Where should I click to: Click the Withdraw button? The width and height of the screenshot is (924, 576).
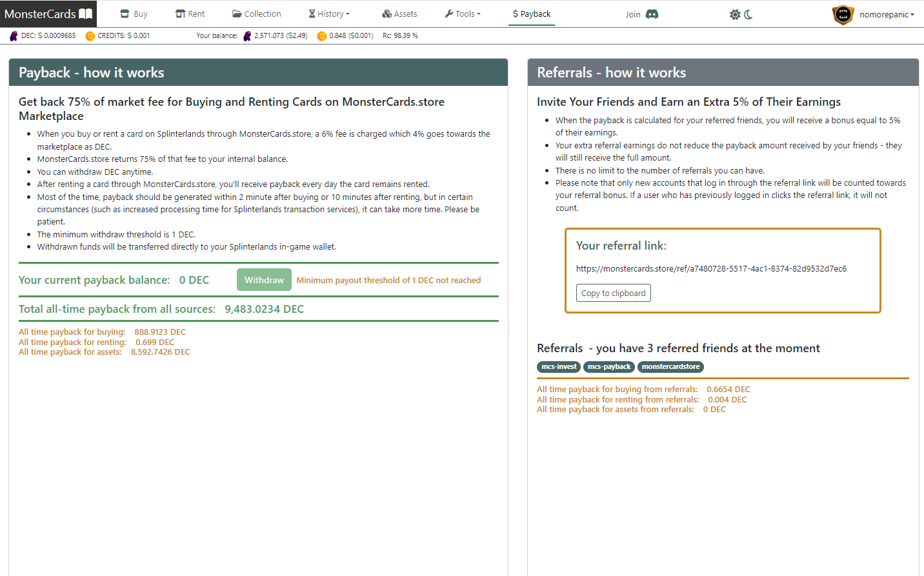coord(264,280)
